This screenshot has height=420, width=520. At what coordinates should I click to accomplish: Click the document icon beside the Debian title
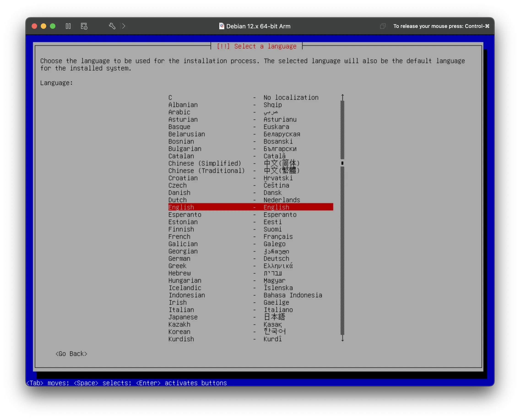tap(221, 26)
